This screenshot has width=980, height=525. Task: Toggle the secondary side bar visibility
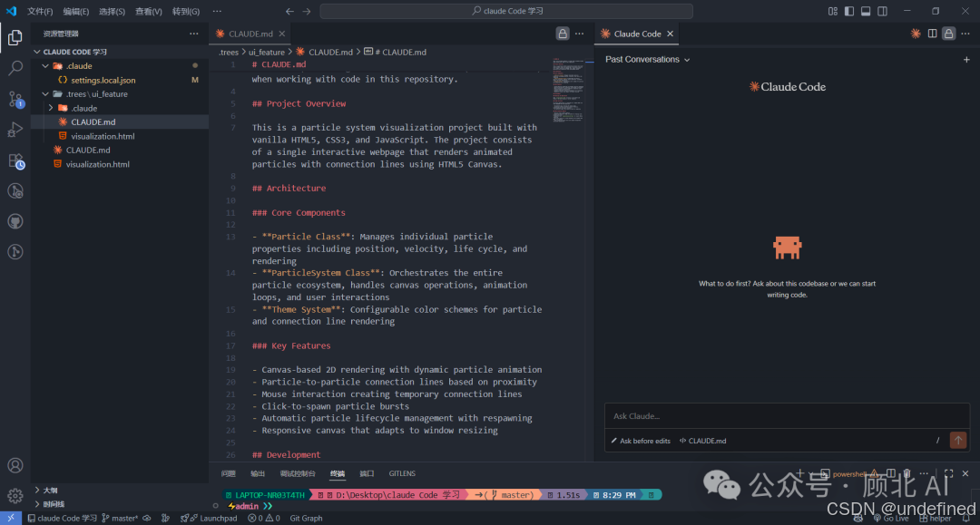tap(883, 11)
